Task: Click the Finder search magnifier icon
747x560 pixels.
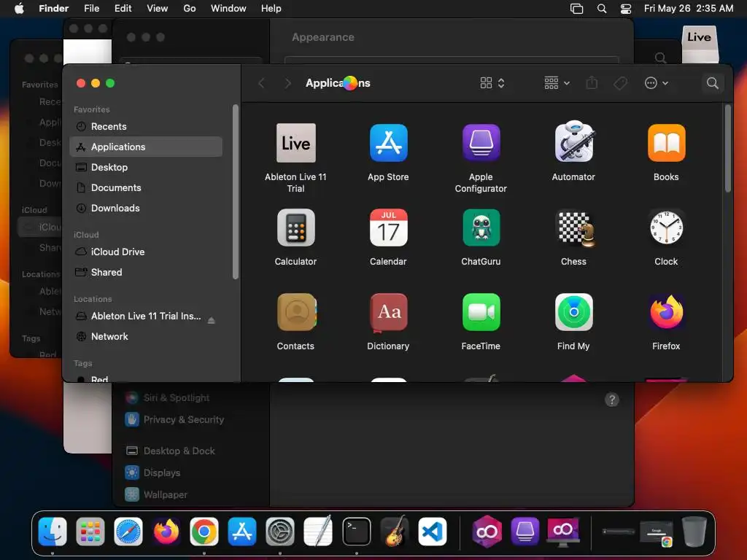Action: coord(712,83)
